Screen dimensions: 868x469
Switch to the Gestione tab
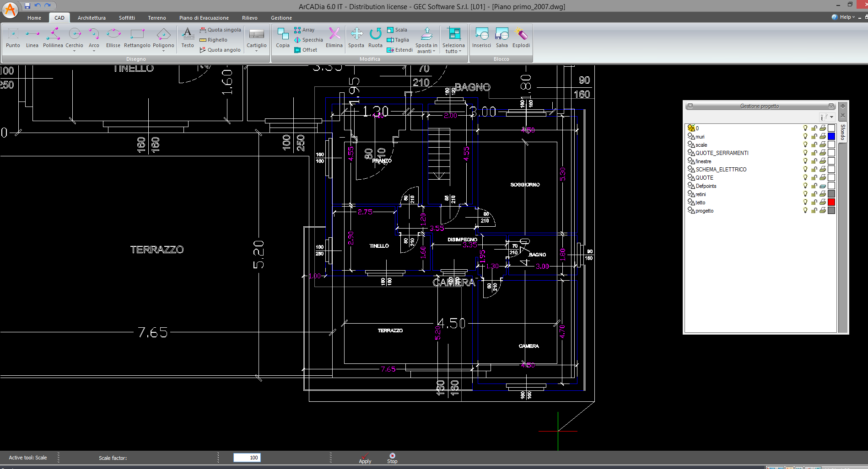point(281,18)
